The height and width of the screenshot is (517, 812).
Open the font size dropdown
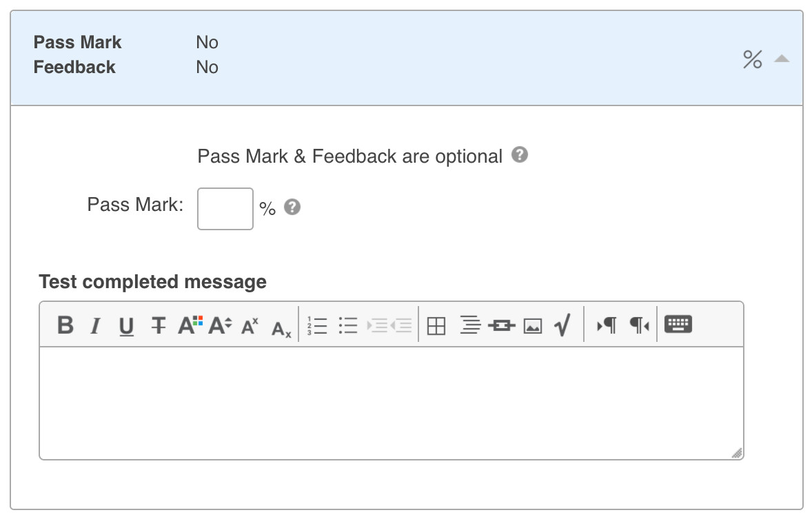(221, 325)
